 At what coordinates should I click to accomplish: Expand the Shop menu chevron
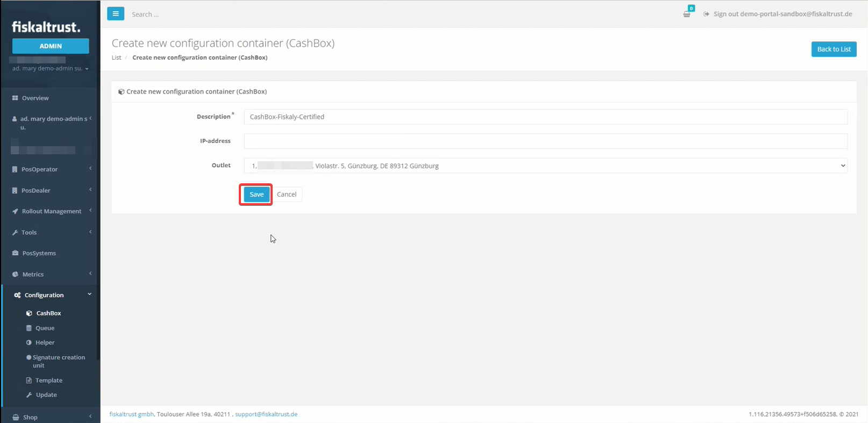(x=90, y=416)
